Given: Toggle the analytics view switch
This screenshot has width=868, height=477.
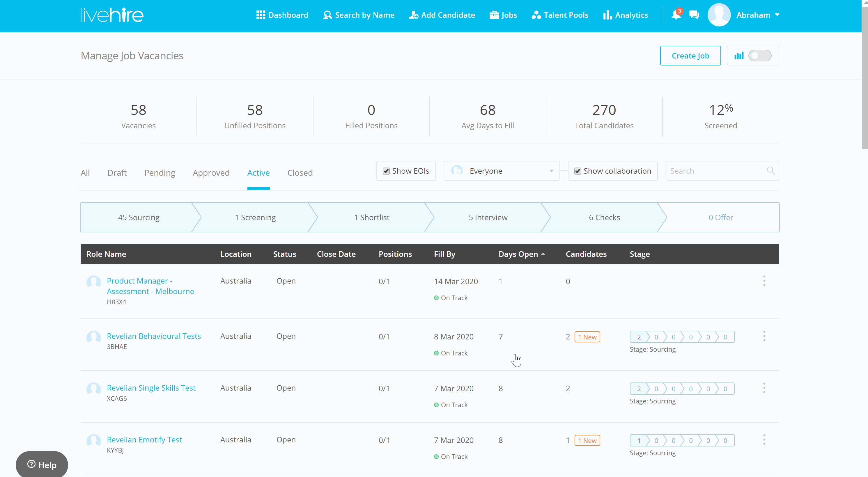Looking at the screenshot, I should point(760,56).
